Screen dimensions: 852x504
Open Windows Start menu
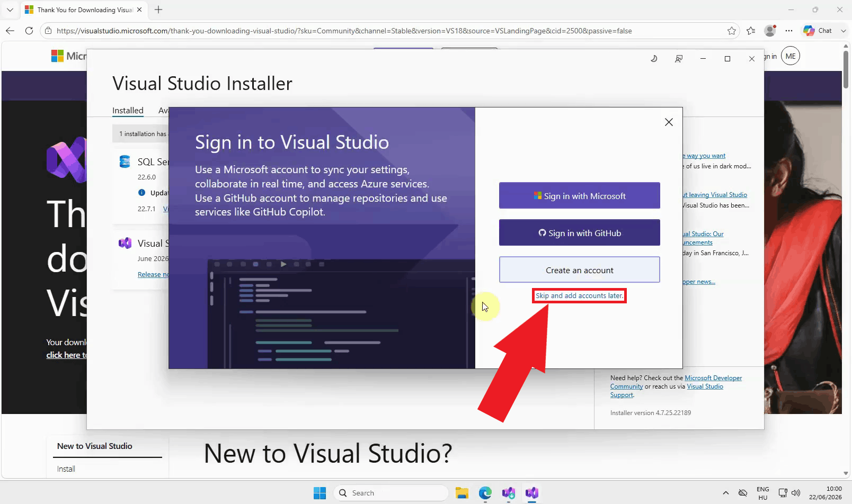[319, 493]
